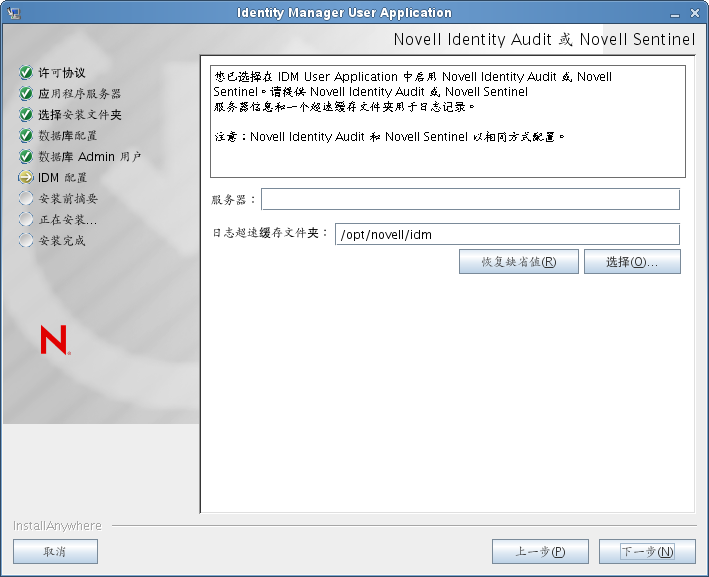
Task: Click the green check icon beside 数据库 Admin 用户
Action: (26, 156)
